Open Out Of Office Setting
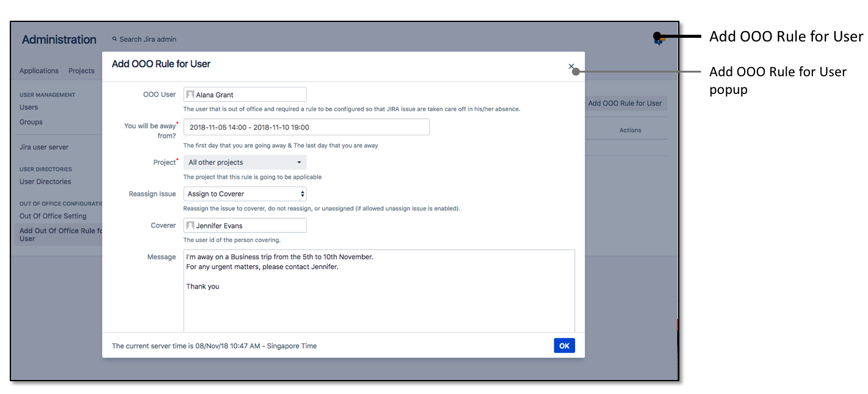This screenshot has width=868, height=394. click(51, 216)
